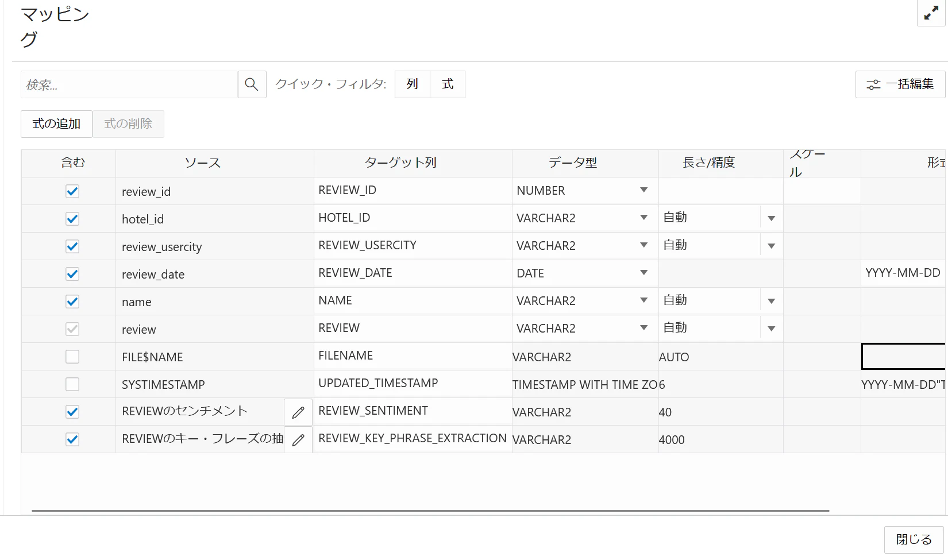Click the HOTEL_ID target column field
The height and width of the screenshot is (560, 948).
tap(413, 218)
